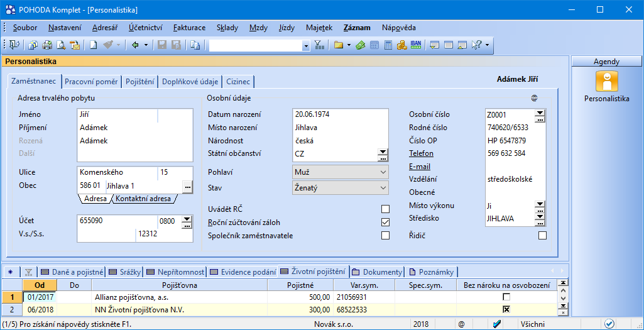Open the Fakturace menu
This screenshot has height=330, width=644.
(189, 28)
